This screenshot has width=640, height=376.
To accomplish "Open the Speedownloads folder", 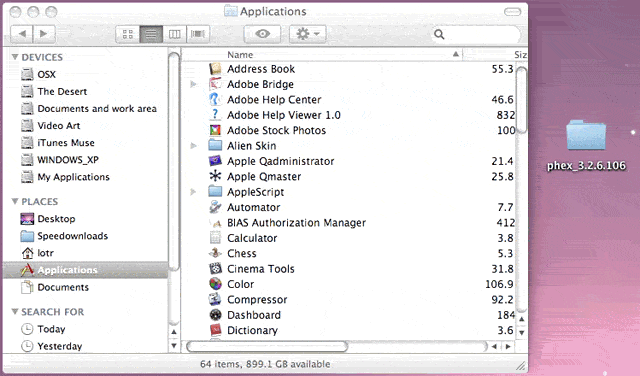I will 64,236.
